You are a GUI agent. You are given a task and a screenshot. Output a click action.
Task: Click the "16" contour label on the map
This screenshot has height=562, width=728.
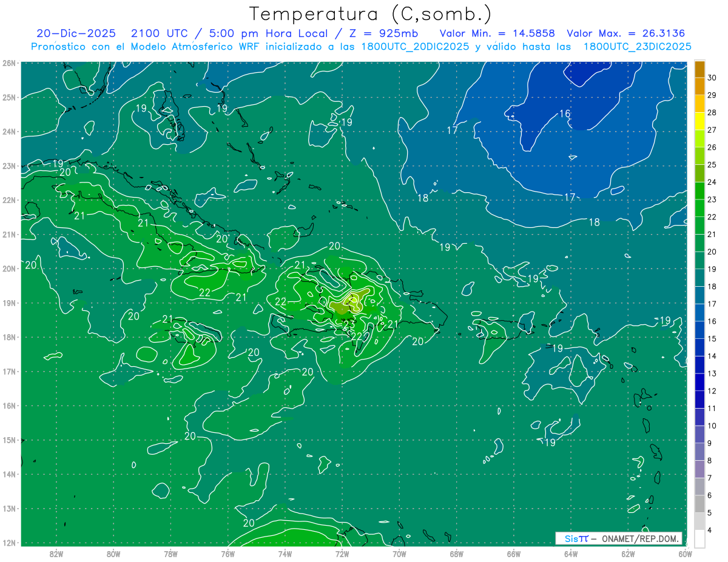(x=565, y=114)
